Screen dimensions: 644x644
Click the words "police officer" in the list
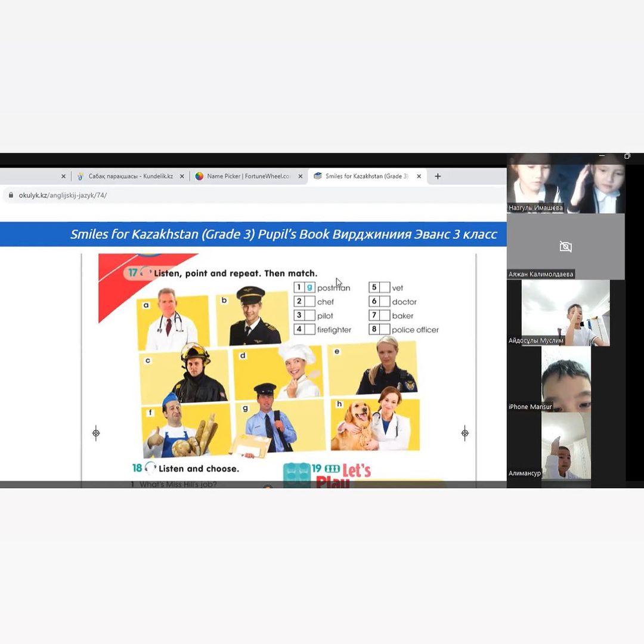pos(415,330)
